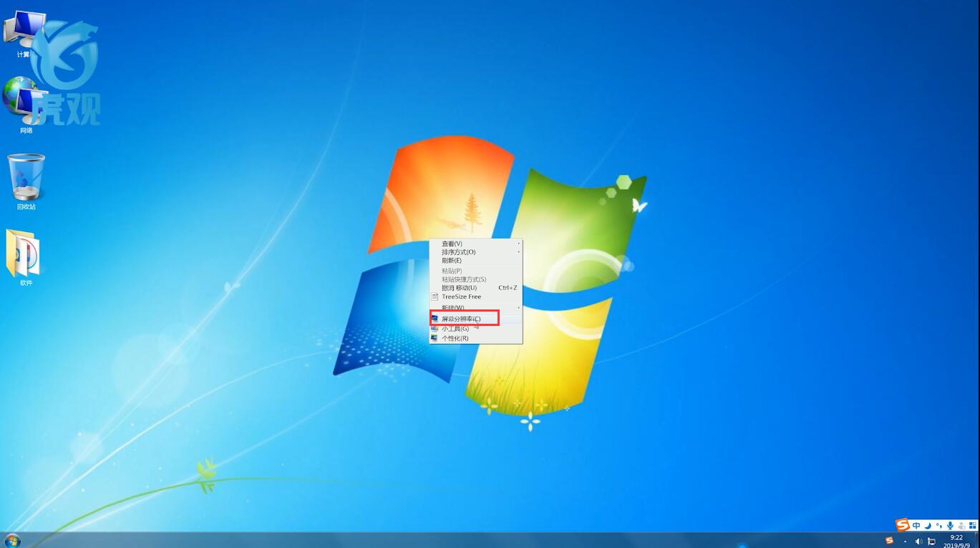The image size is (980, 548).
Task: Expand the 排序方式(O) submenu
Action: [475, 252]
